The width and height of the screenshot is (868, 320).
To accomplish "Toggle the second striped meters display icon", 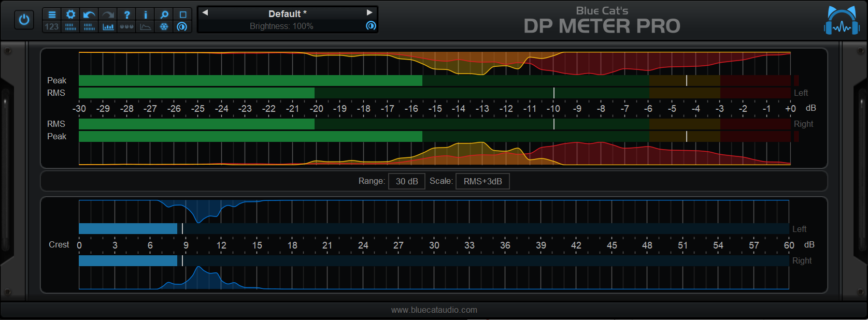I will tap(89, 26).
